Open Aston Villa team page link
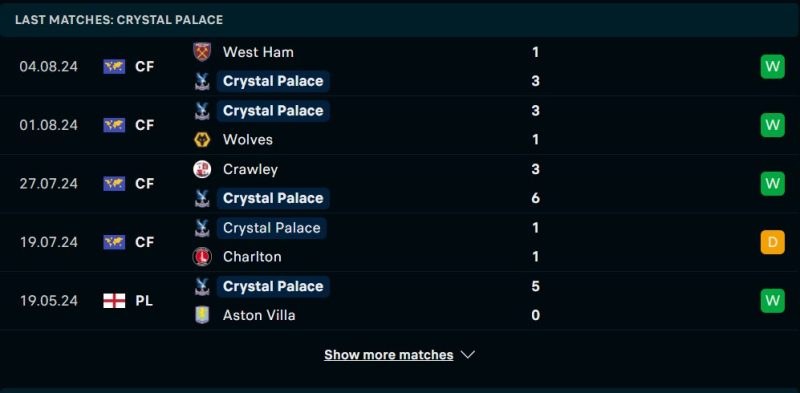The height and width of the screenshot is (393, 800). tap(259, 315)
